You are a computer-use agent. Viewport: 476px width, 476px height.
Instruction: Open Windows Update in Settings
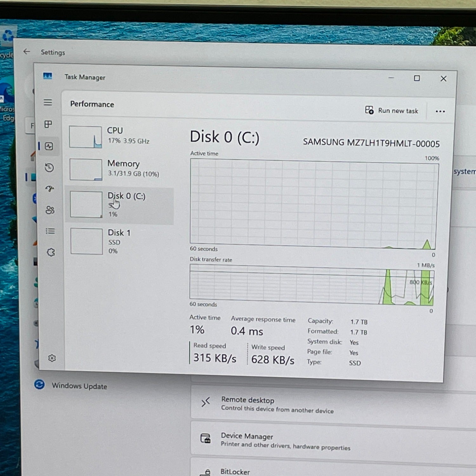(x=79, y=386)
